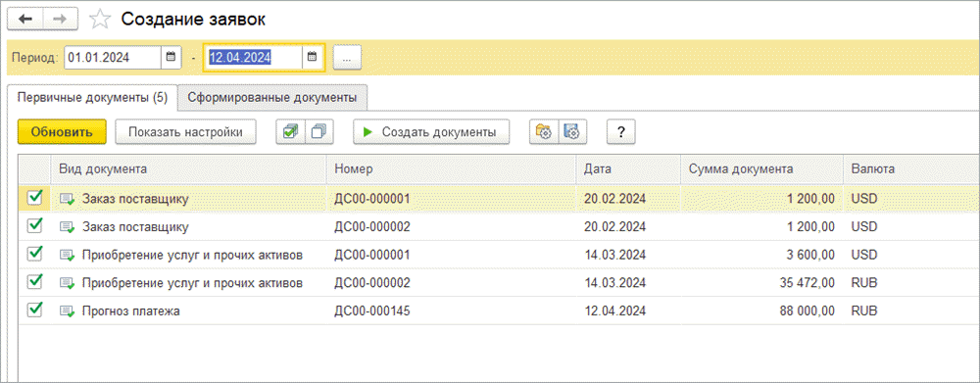This screenshot has width=980, height=383.
Task: Click document icon in ДС00-000145 Прогноз платежа row
Action: coord(67,311)
